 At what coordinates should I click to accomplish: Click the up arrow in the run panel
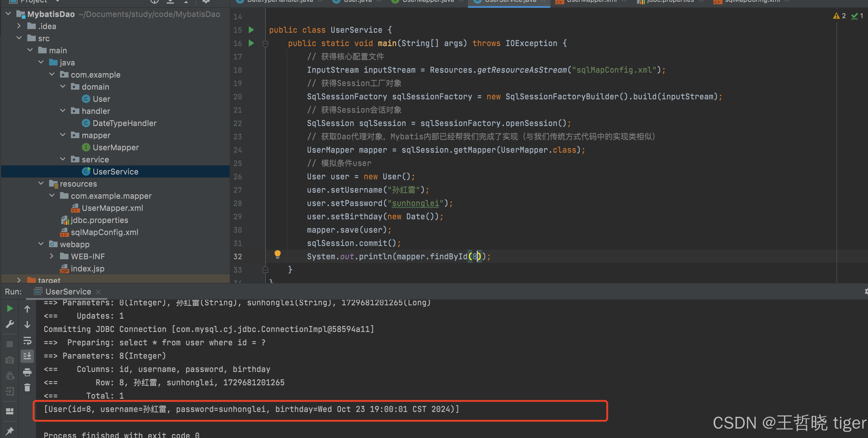[27, 309]
